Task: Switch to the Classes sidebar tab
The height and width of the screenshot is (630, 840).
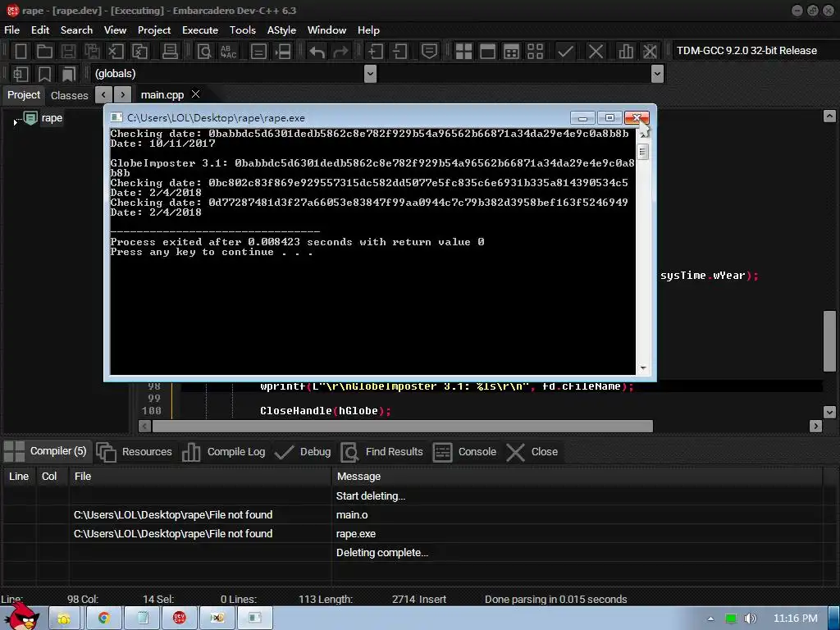Action: 69,95
